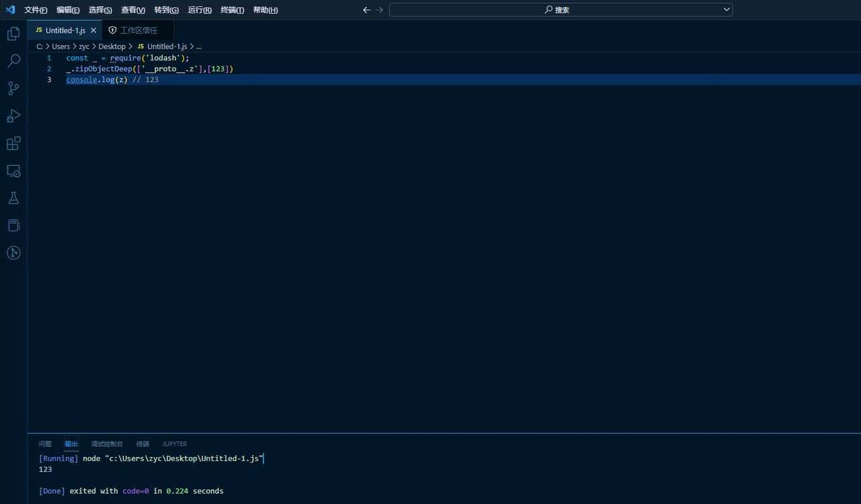
Task: Open the Run and Debug view
Action: pyautogui.click(x=13, y=116)
